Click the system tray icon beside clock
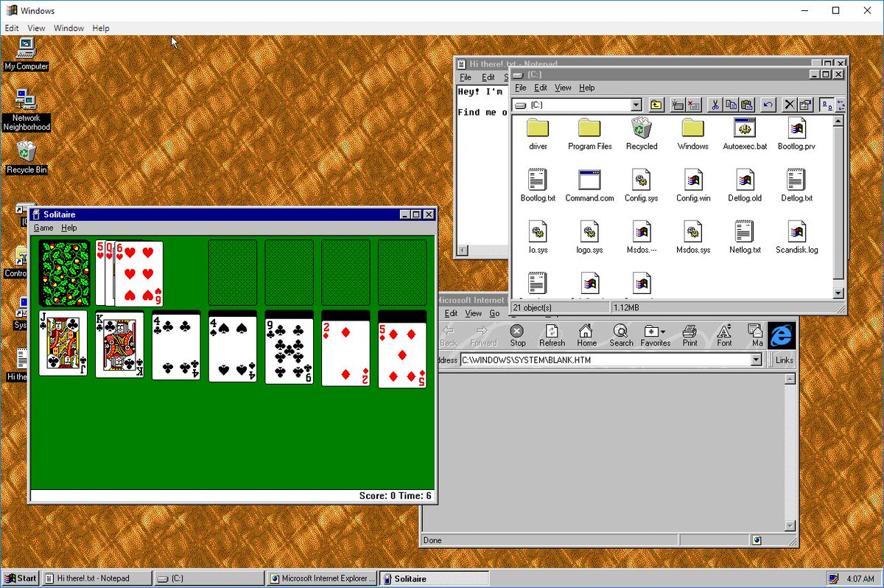 tap(833, 578)
